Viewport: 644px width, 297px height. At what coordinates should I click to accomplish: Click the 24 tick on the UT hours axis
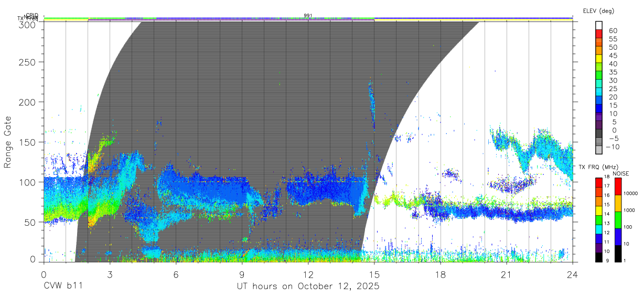click(x=573, y=274)
